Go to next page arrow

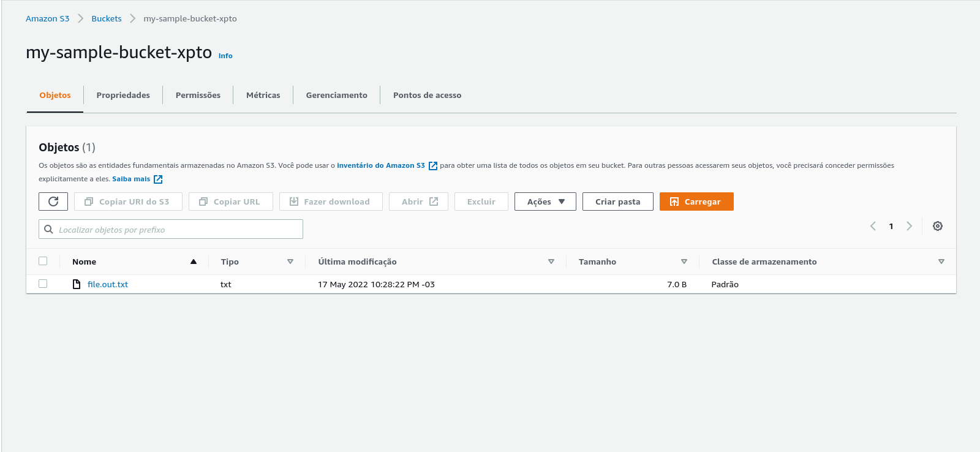(x=910, y=226)
